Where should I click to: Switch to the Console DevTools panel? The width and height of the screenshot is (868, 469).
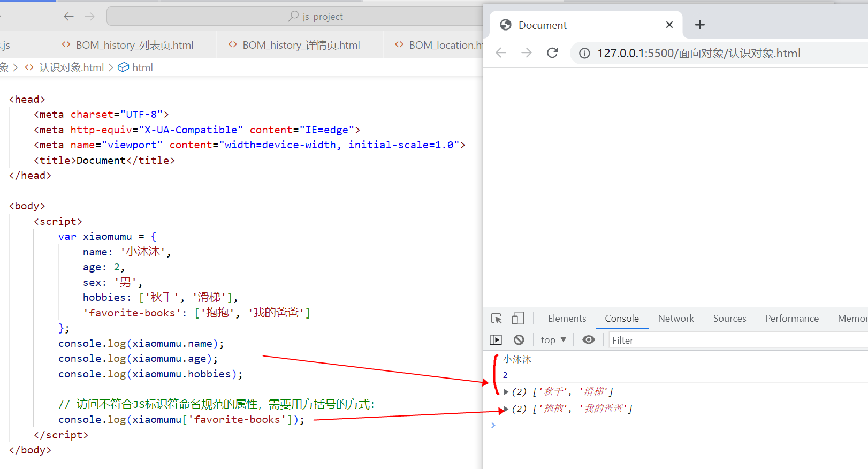[622, 319]
